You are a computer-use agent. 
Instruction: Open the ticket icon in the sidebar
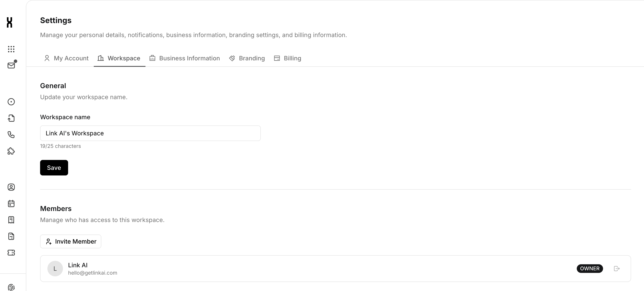tap(11, 253)
